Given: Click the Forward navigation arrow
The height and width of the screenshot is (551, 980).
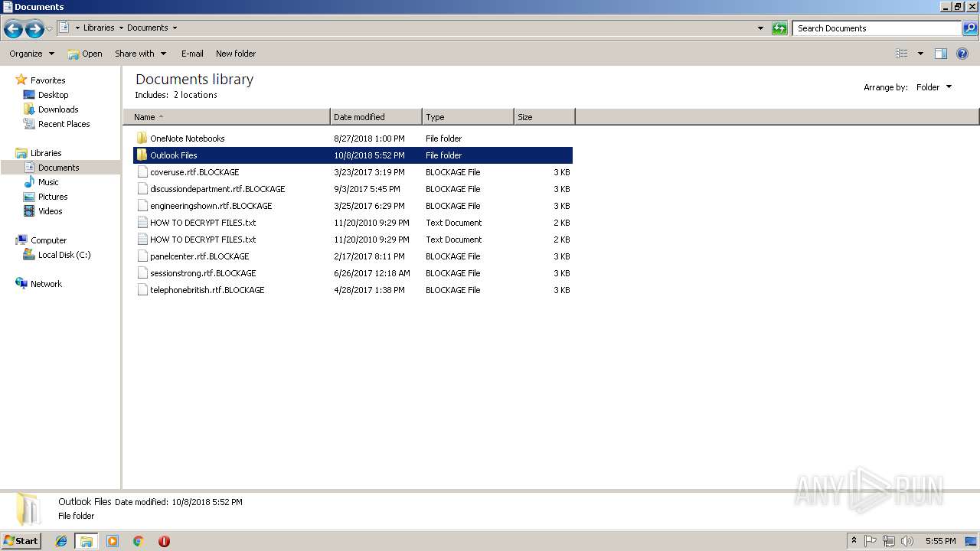Looking at the screenshot, I should [x=34, y=29].
